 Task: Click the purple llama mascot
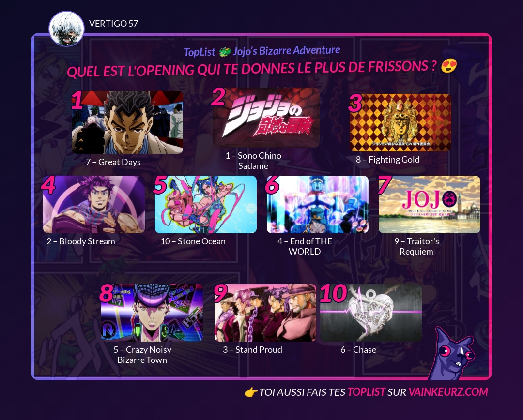[452, 354]
